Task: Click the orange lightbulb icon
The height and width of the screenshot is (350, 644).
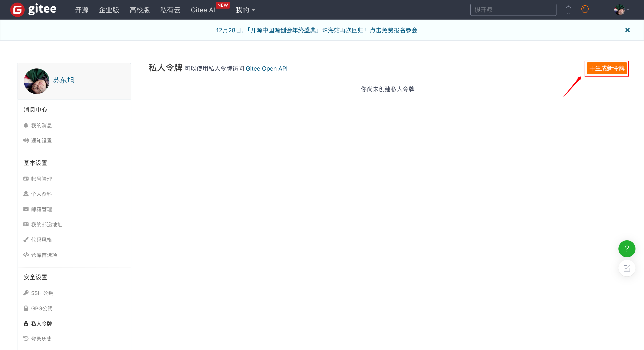Action: pos(585,10)
